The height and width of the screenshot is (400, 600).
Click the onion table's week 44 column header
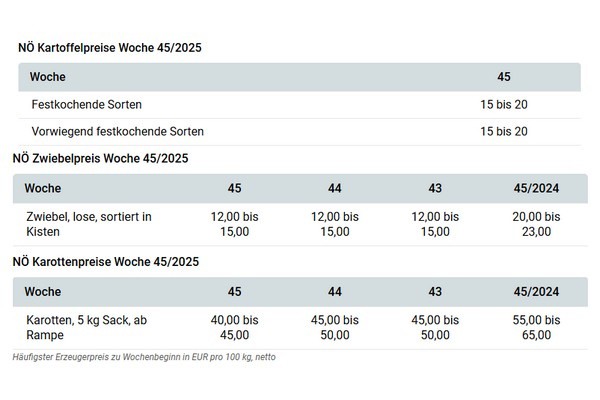335,188
